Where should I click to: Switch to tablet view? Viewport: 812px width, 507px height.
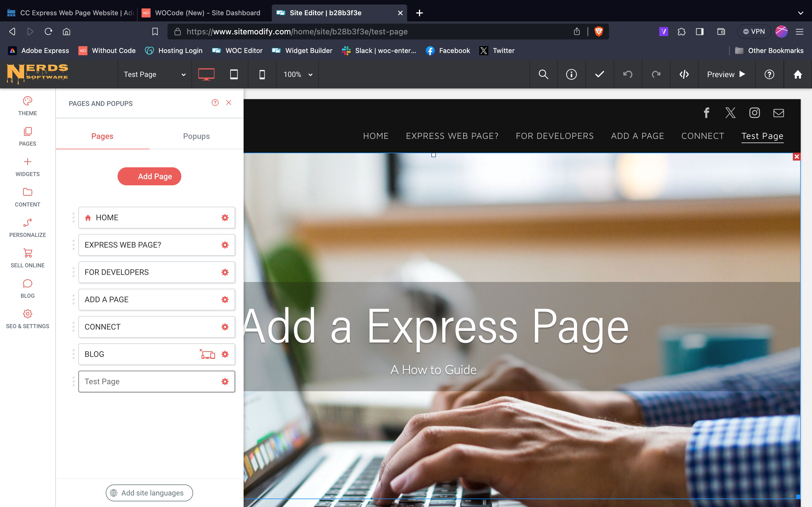click(x=234, y=74)
